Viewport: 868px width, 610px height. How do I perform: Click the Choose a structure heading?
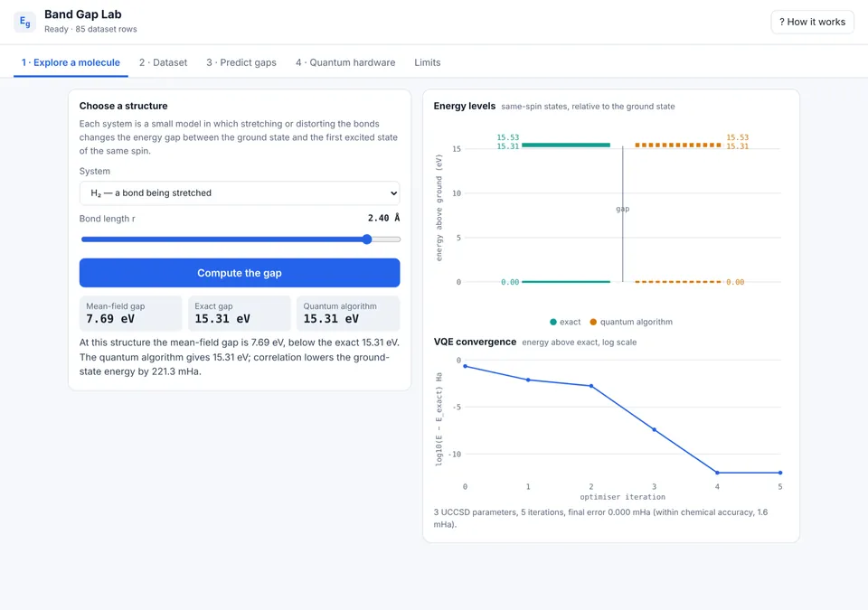[x=124, y=106]
